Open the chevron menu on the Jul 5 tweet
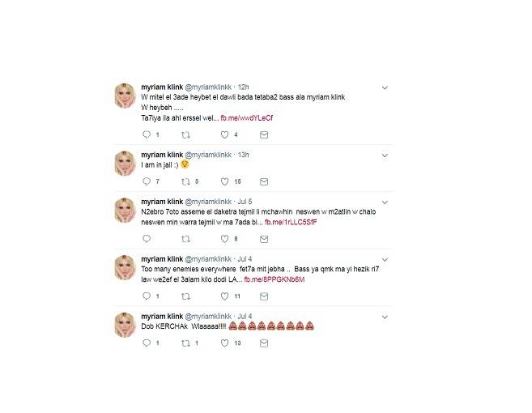Screen dimensions: 532x413 (x=385, y=202)
